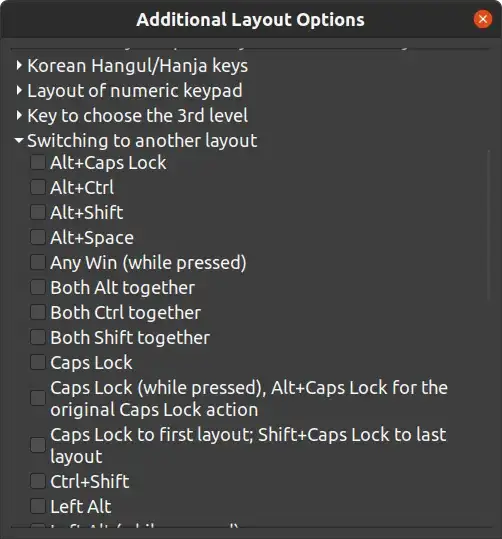Check Both Ctrl together option

coord(38,312)
